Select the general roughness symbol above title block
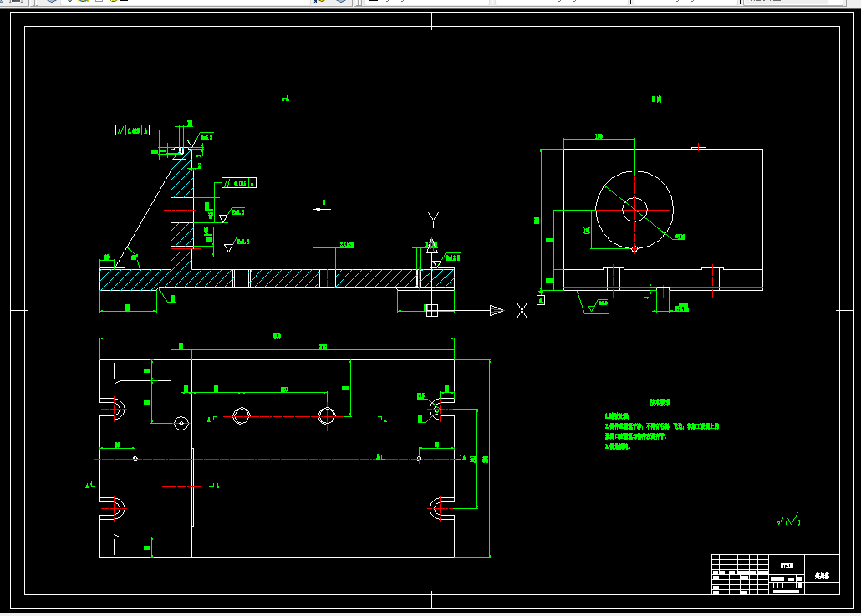This screenshot has height=616, width=861. pos(788,520)
